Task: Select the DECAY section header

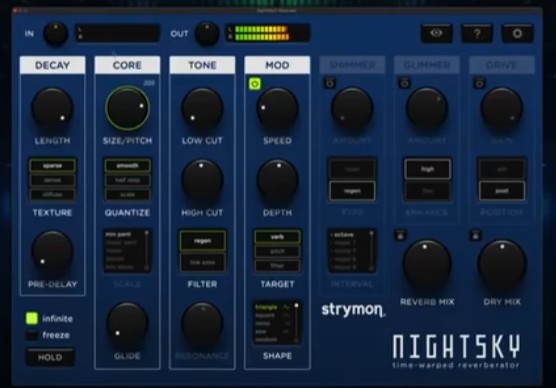Action: coord(52,65)
